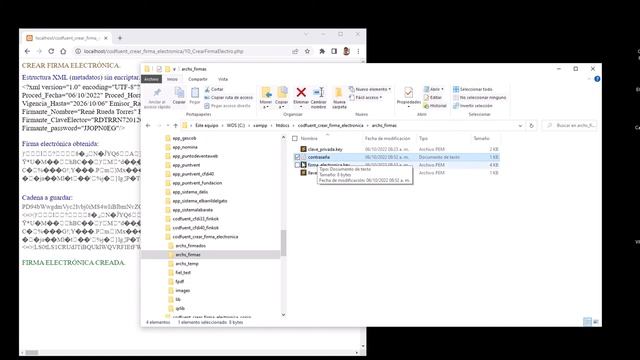Click the Cambiar nombre icon
640x360 pixels.
point(318,93)
